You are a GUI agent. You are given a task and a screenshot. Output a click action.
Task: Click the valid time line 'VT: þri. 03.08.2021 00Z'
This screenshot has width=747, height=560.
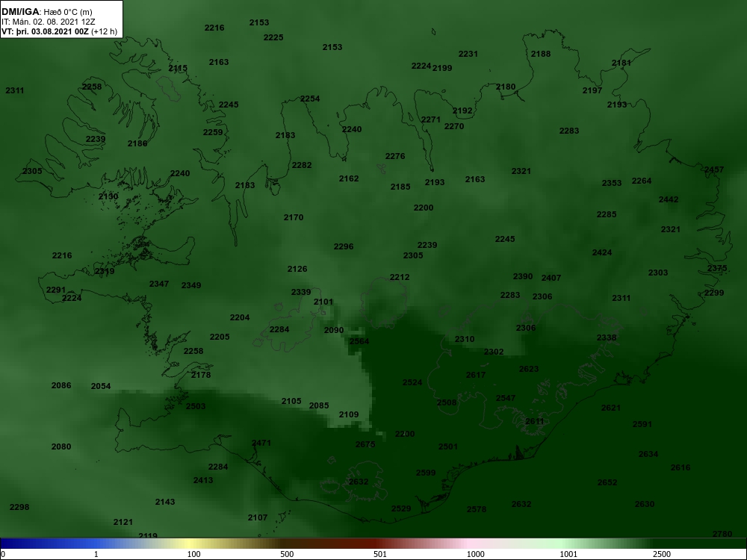(x=45, y=32)
